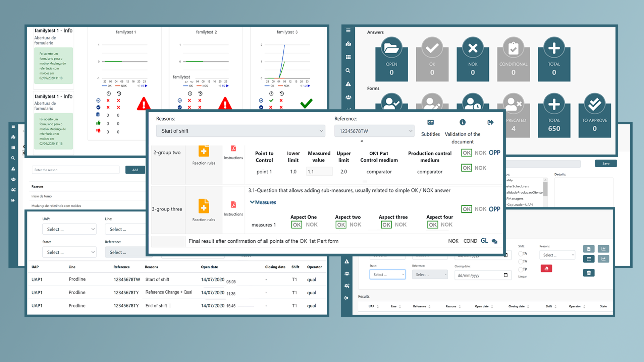Viewport: 644px width, 362px height.
Task: Set Aspect One to NOK
Action: [x=312, y=225]
